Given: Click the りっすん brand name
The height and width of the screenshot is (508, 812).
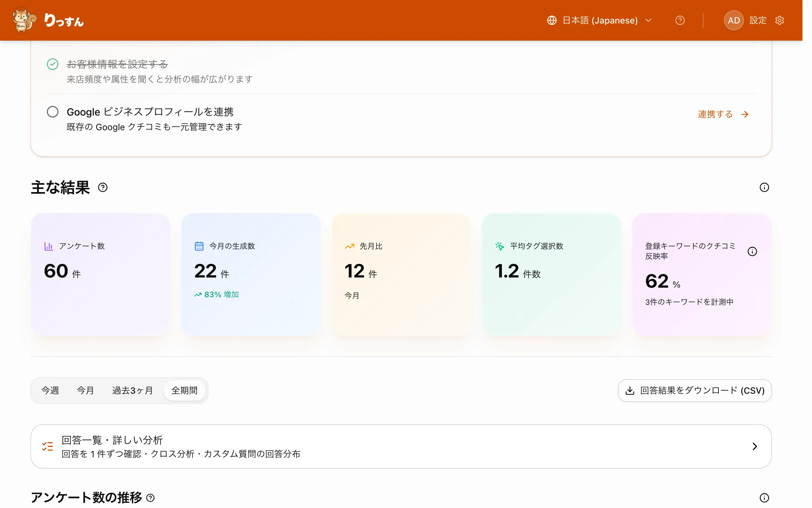Looking at the screenshot, I should click(64, 21).
